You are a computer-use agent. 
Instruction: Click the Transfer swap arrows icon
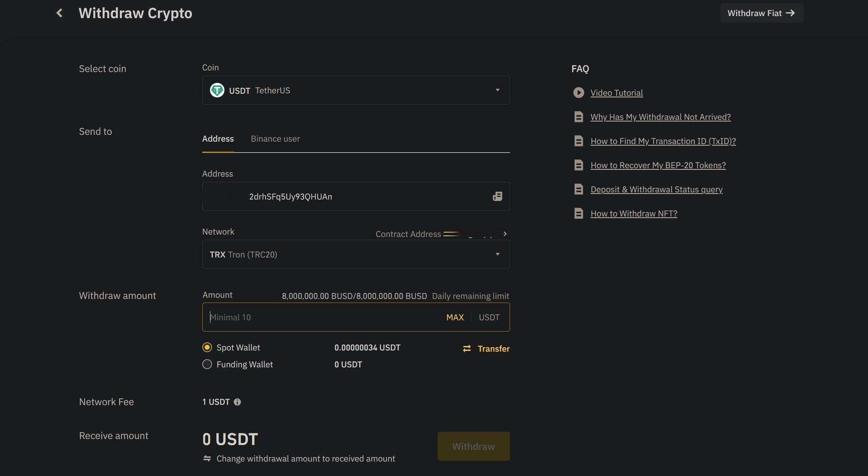pos(466,348)
